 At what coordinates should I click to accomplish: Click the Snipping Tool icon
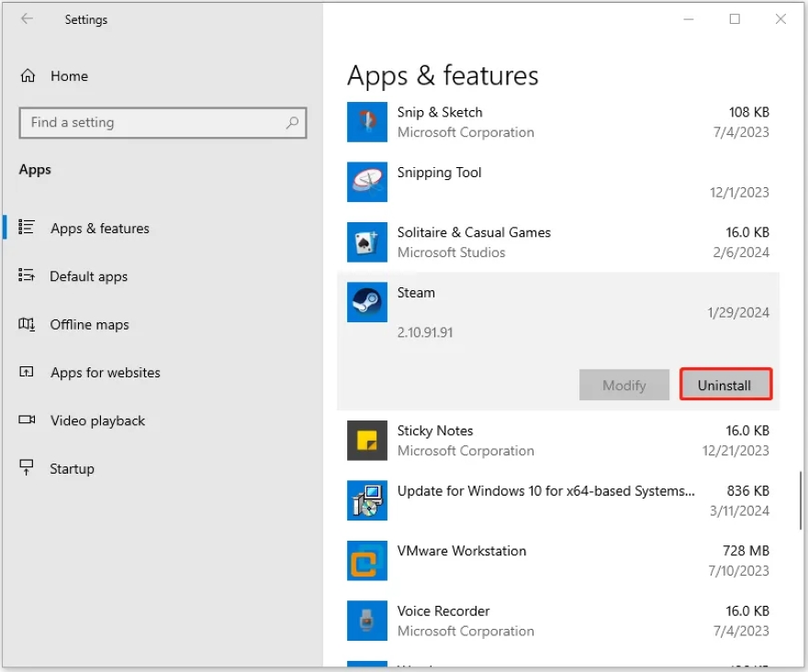point(366,182)
